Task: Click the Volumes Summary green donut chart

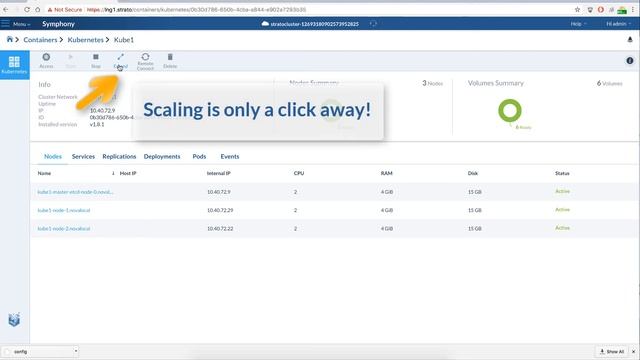Action: coord(510,111)
